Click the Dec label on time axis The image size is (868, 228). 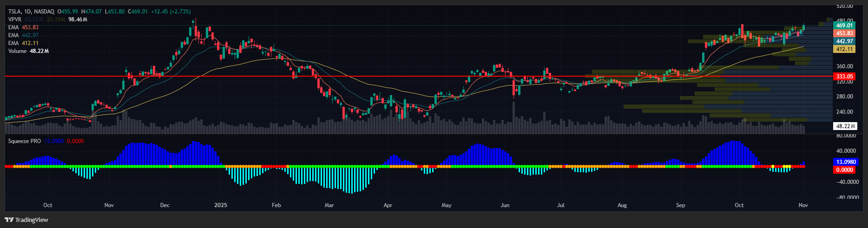coord(164,205)
